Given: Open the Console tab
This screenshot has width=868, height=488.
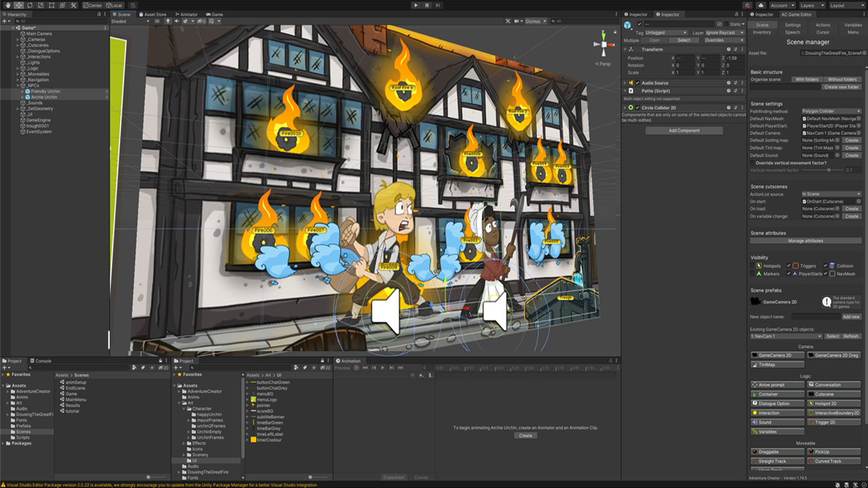Looking at the screenshot, I should click(x=41, y=361).
